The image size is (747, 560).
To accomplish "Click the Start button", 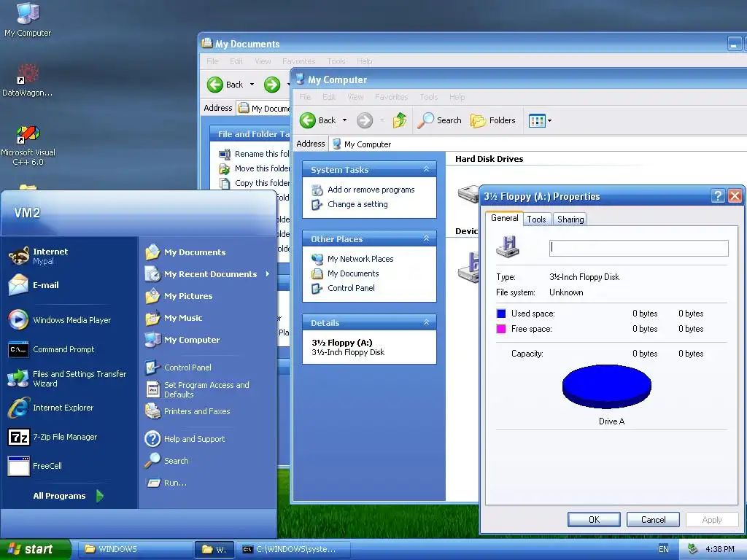I will click(x=35, y=549).
